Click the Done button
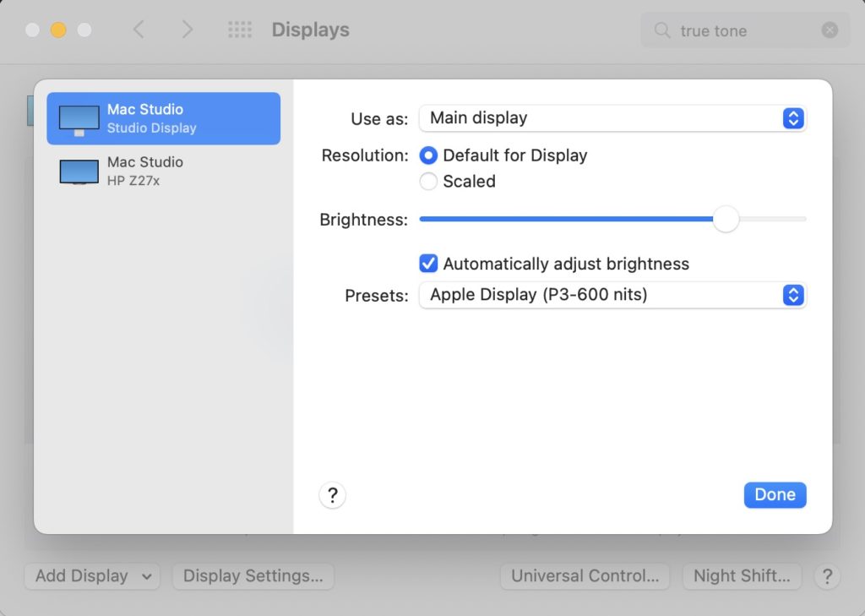Screen dimensions: 865x616 775,494
